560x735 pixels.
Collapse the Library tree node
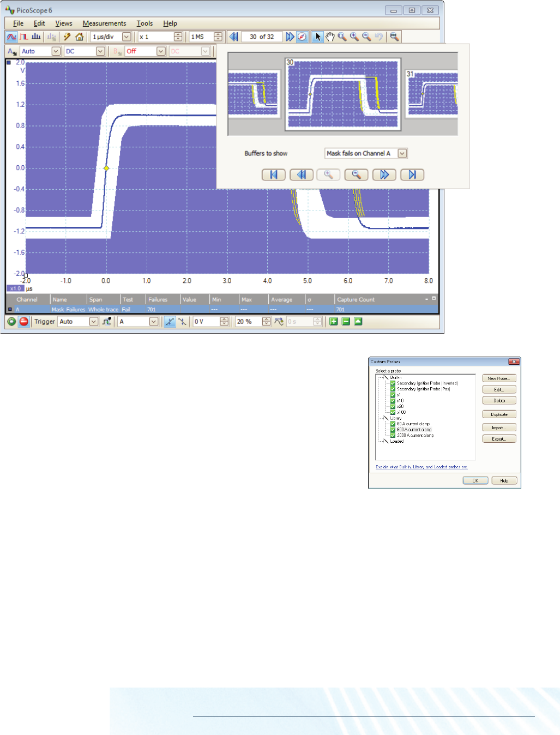tap(385, 418)
